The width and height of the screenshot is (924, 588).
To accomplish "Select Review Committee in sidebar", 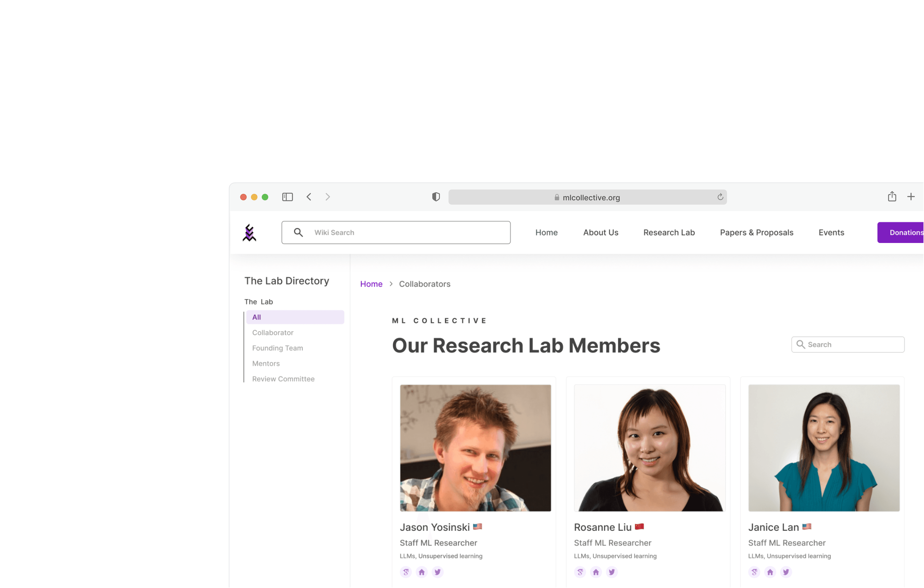I will point(283,379).
